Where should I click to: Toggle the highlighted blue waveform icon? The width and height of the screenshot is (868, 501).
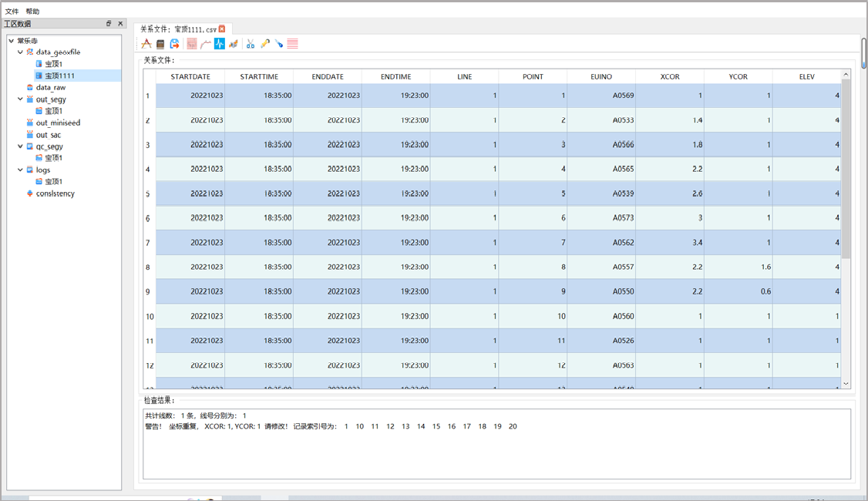tap(220, 44)
